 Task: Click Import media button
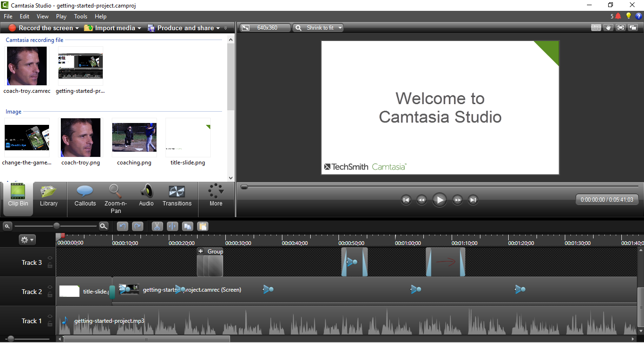tap(109, 28)
